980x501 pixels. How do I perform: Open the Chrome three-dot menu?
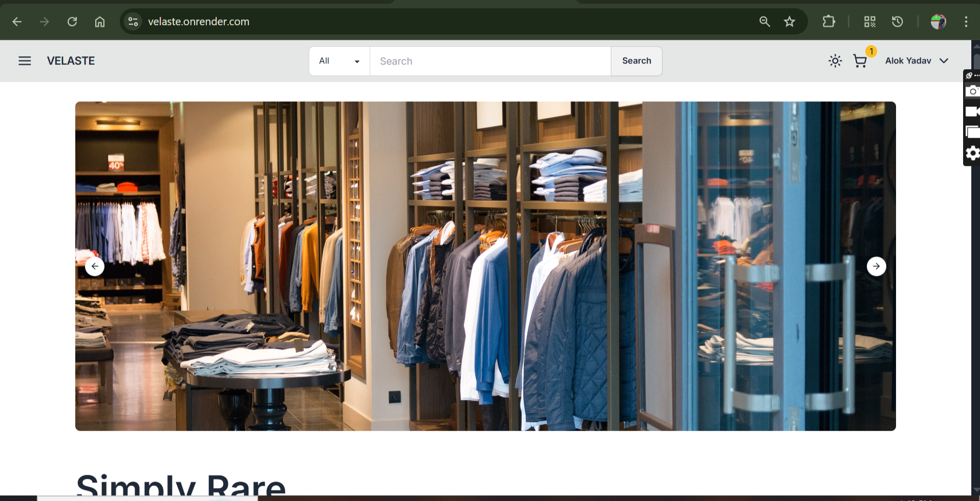(x=966, y=22)
